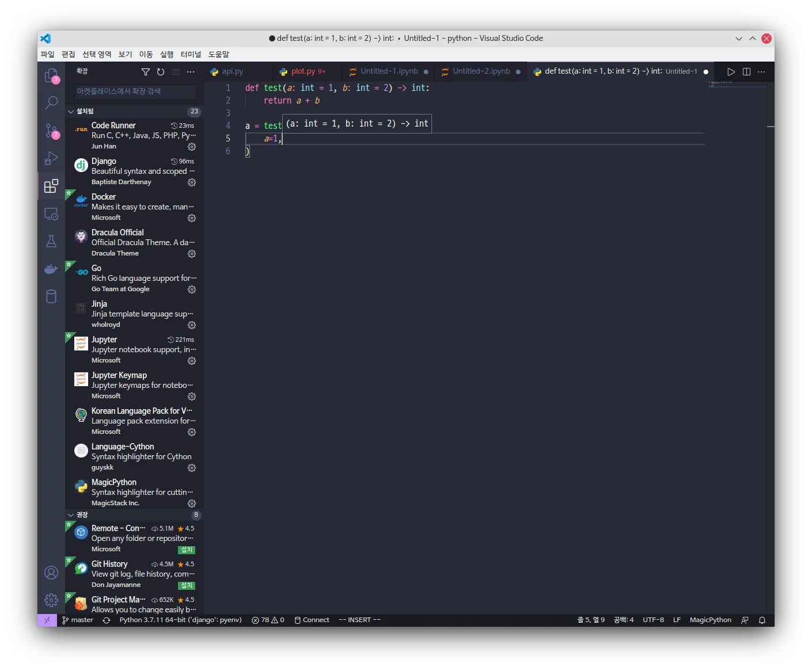This screenshot has width=812, height=671.
Task: Filter extensions with the funnel icon
Action: tap(146, 72)
